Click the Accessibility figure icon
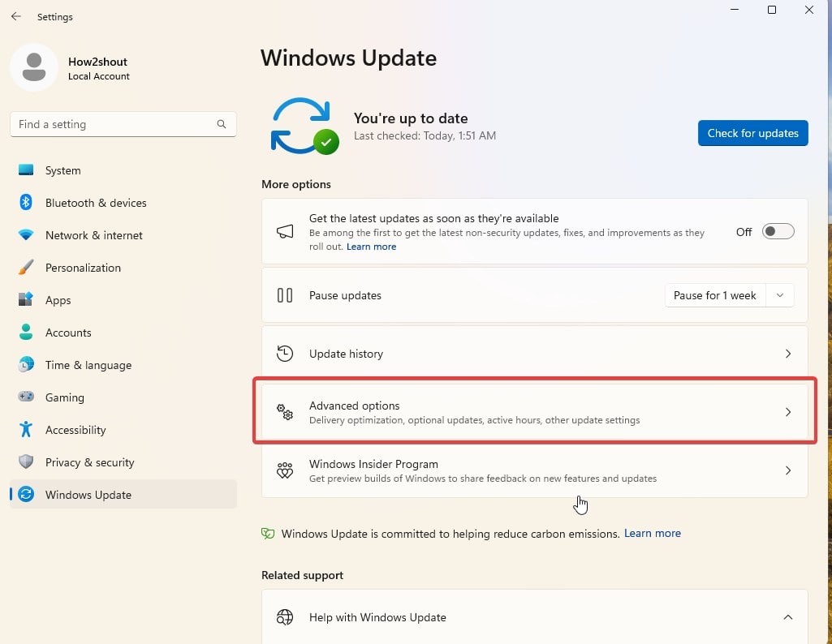The width and height of the screenshot is (832, 644). click(x=26, y=430)
